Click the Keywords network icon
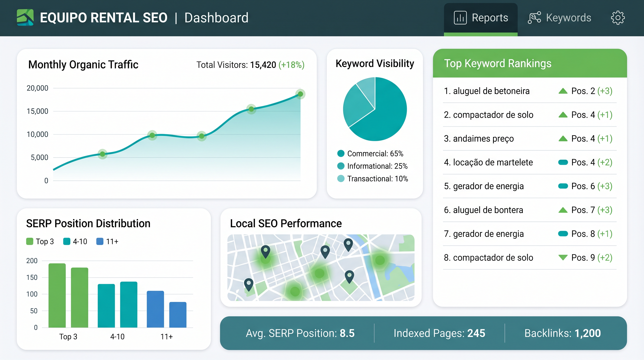Image resolution: width=644 pixels, height=360 pixels. 534,17
